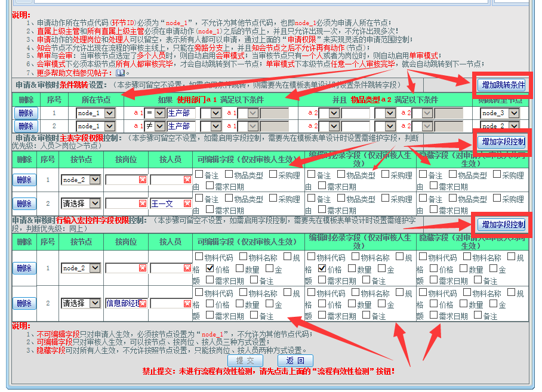Viewport: 542px width, 392px height.
Task: Clear 按人员 field in main field row 1
Action: [187, 180]
